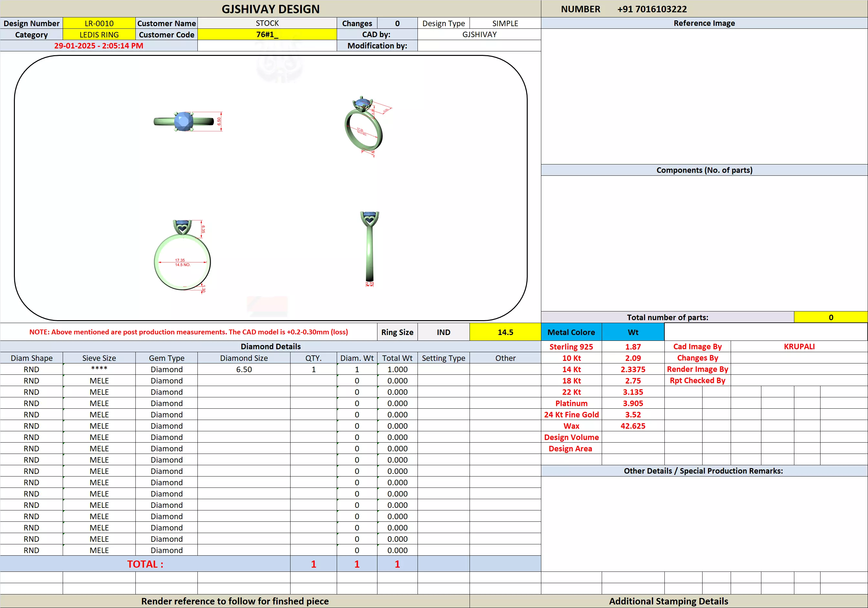Click the TOTAL row label

click(145, 564)
